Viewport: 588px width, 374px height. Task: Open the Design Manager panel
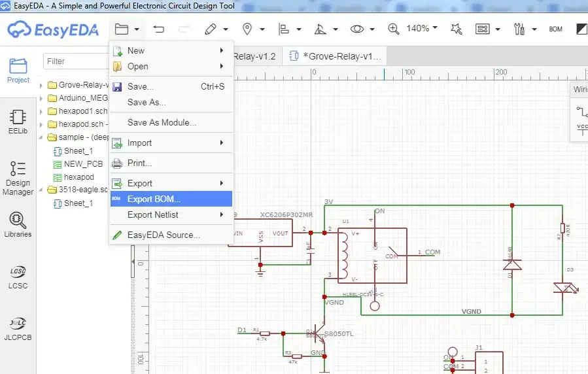click(x=18, y=178)
